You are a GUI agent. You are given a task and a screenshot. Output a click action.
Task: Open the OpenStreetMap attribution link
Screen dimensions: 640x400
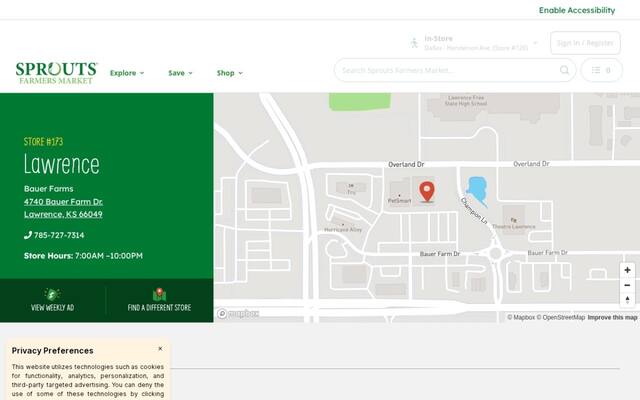point(560,317)
